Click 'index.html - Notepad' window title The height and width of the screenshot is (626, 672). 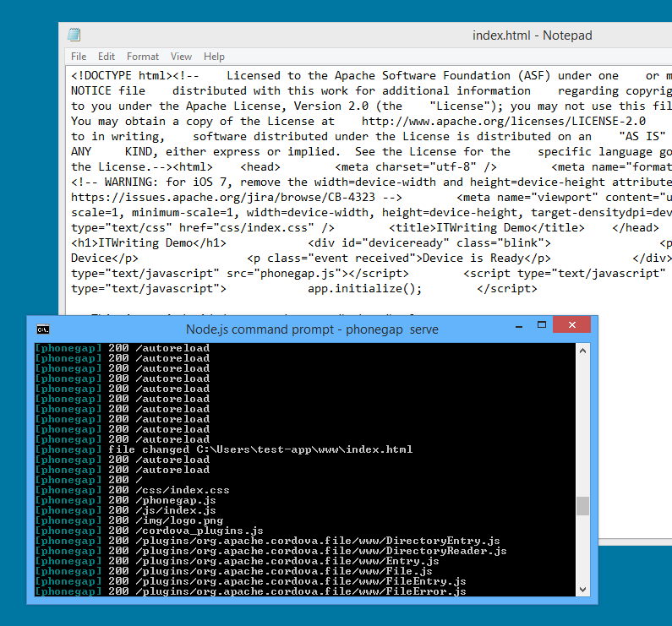coord(533,35)
